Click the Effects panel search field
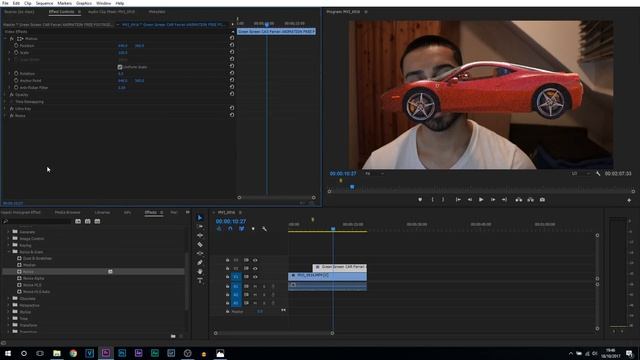This screenshot has height=360, width=640. pyautogui.click(x=37, y=221)
